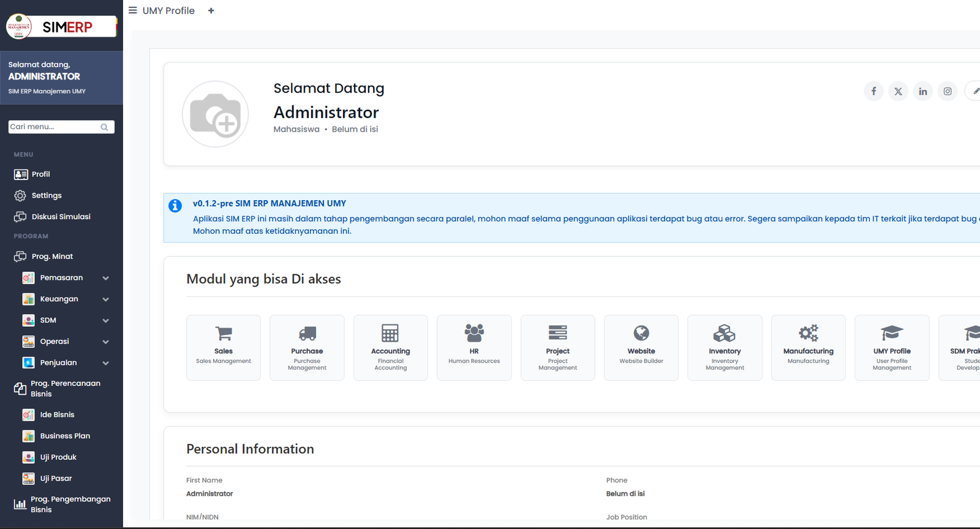
Task: Expand the Pemasaran submenu
Action: coord(105,278)
